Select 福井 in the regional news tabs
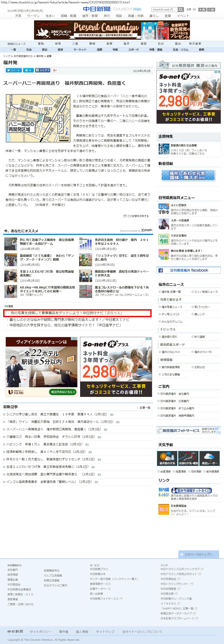This screenshot has width=224, height=644. (126, 44)
